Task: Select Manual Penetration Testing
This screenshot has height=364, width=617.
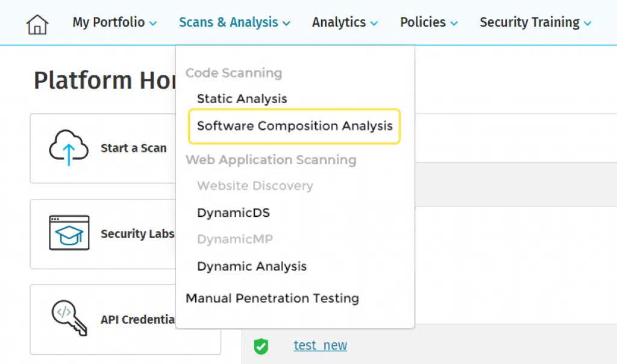Action: click(272, 298)
